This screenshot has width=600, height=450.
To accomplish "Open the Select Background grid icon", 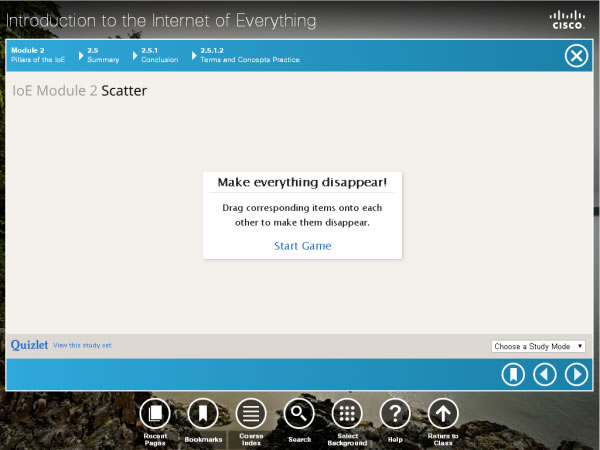I will tap(347, 413).
